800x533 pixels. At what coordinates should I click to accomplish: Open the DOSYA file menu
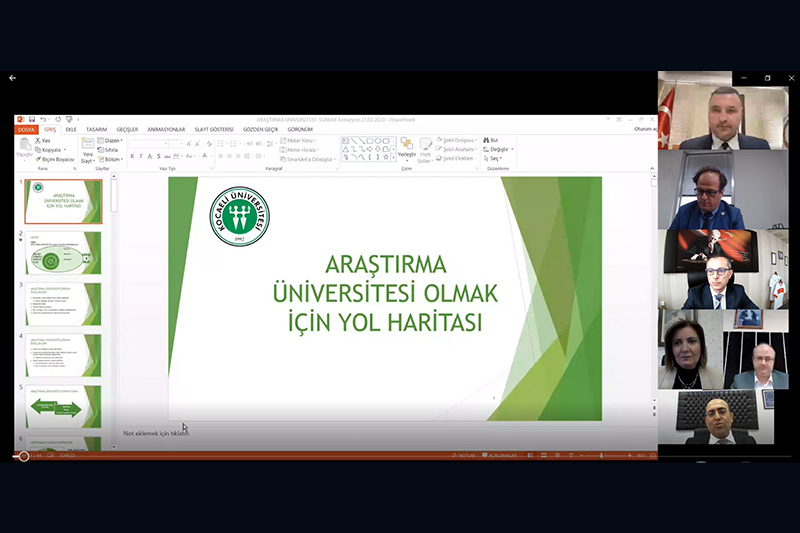pos(26,129)
